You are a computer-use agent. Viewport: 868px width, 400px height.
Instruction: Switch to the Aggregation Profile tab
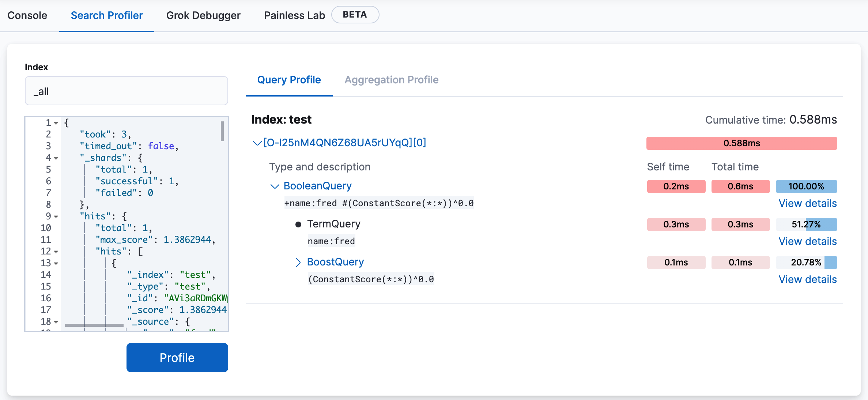[391, 80]
